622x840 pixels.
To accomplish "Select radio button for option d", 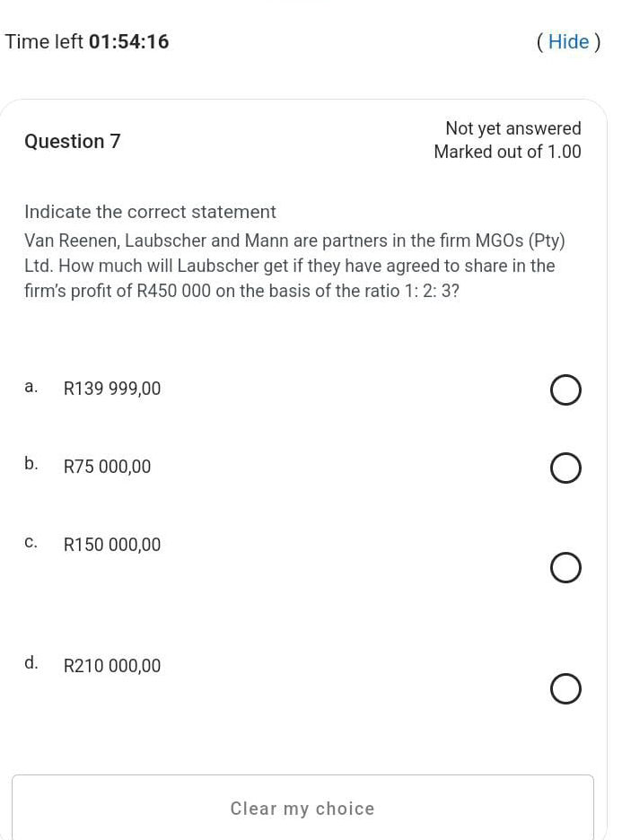I will pyautogui.click(x=565, y=689).
